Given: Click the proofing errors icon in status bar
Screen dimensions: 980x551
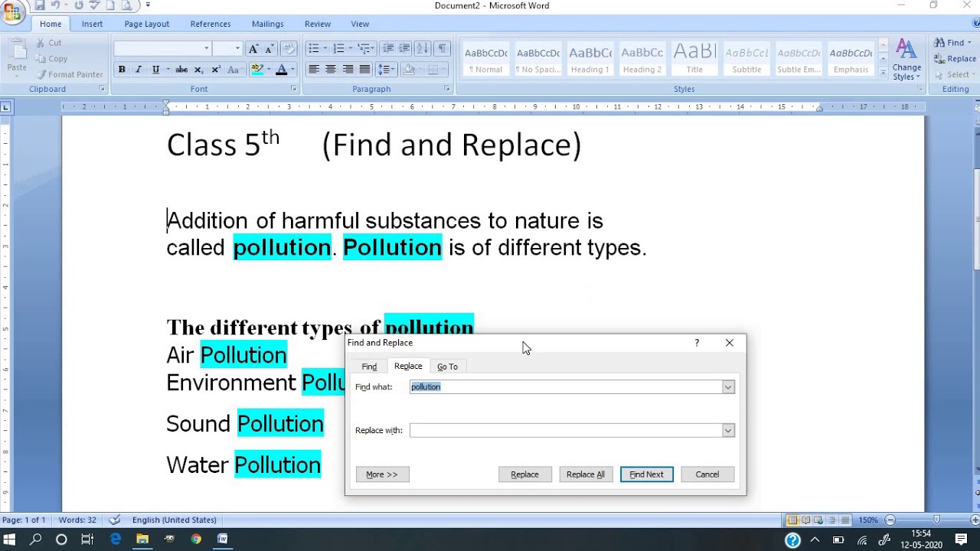Looking at the screenshot, I should tap(114, 520).
